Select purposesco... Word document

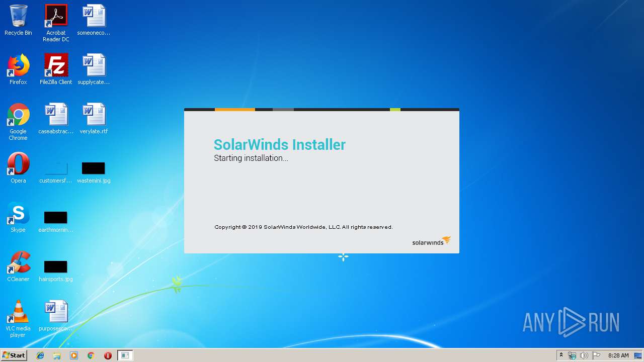tap(56, 316)
